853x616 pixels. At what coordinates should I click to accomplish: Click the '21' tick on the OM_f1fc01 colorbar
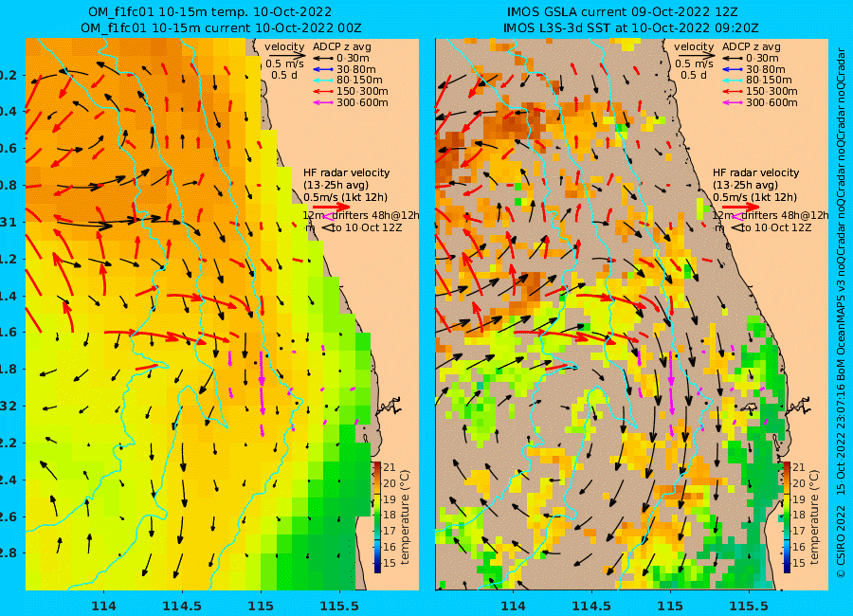click(390, 467)
